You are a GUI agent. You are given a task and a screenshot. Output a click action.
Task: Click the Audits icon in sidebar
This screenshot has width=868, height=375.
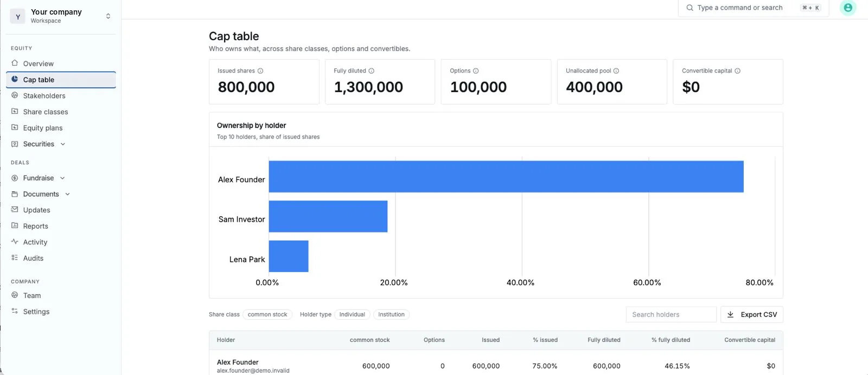(15, 258)
